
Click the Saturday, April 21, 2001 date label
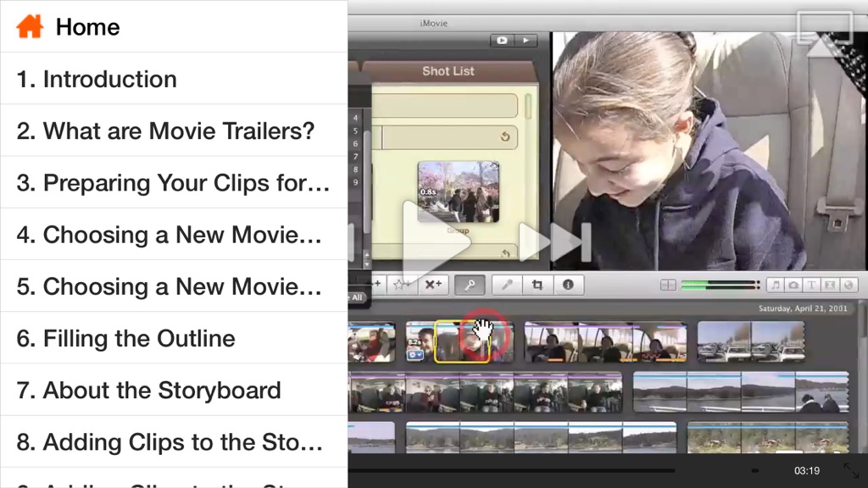tap(803, 308)
